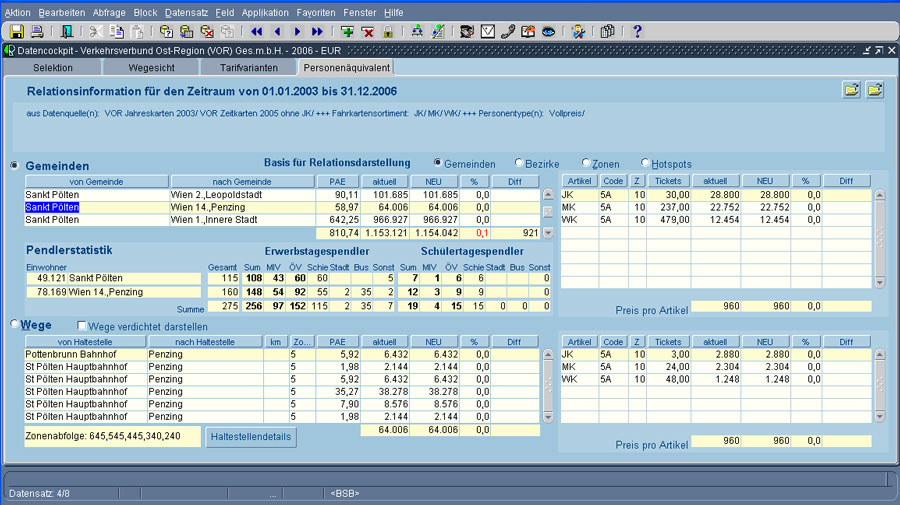Viewport: 900px width, 505px height.
Task: Click the Execute Query icon
Action: click(187, 32)
